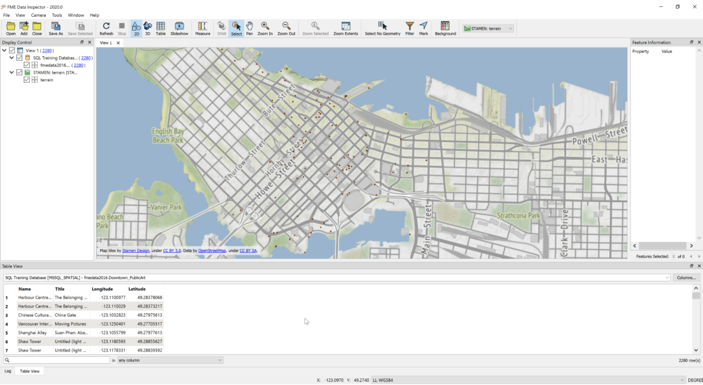Start the Slideshow mode

179,29
